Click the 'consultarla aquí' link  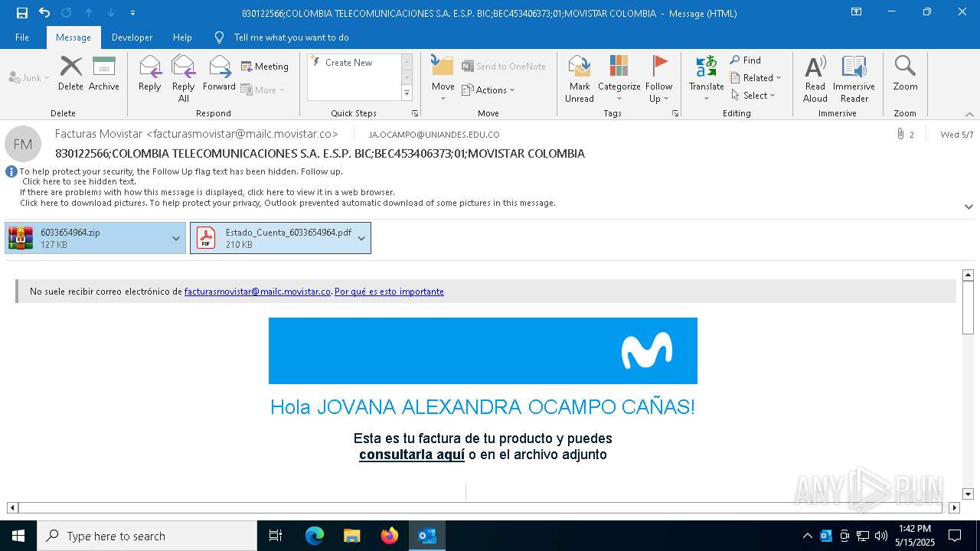412,455
